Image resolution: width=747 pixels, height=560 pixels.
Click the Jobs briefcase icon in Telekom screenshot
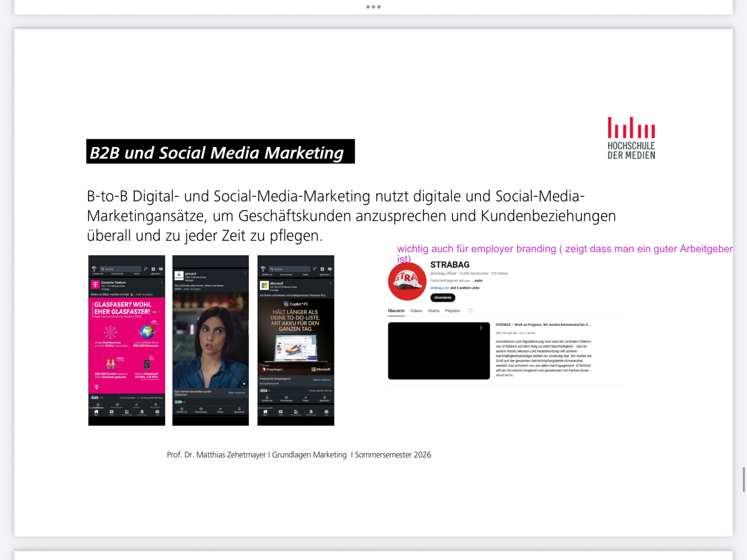pyautogui.click(x=157, y=412)
